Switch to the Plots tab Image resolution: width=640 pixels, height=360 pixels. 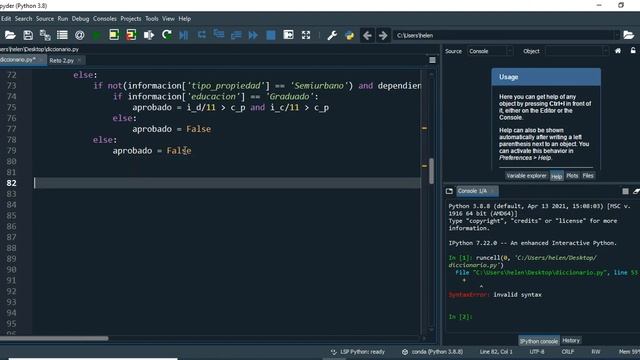(x=572, y=176)
